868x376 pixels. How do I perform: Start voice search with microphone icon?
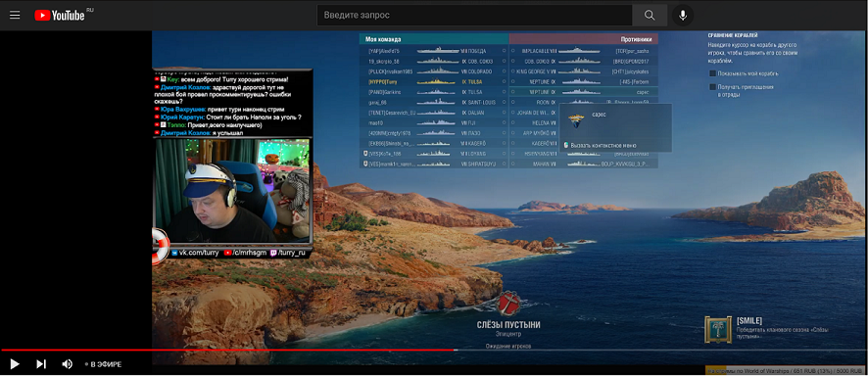tap(683, 16)
